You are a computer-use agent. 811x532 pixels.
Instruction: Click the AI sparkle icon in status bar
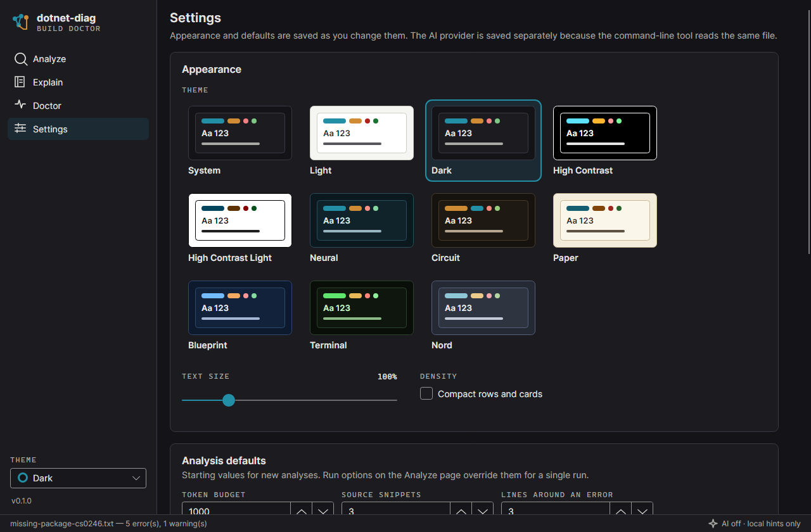(713, 524)
